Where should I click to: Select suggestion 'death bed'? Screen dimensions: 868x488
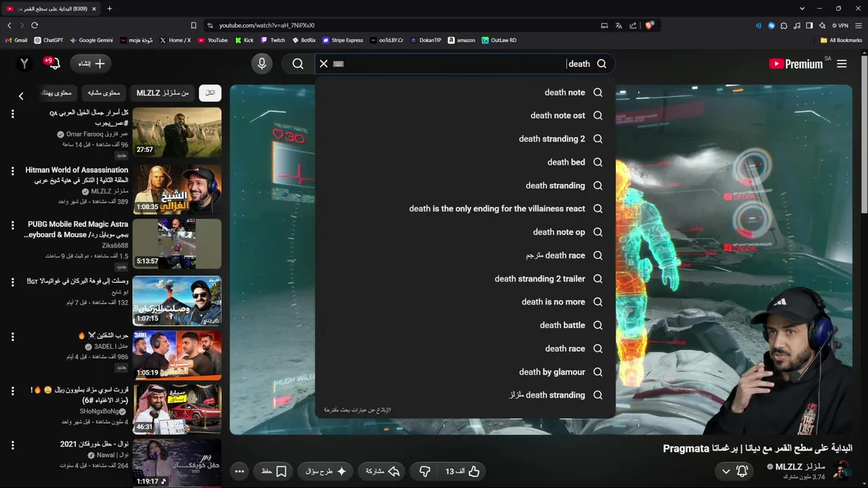point(465,162)
